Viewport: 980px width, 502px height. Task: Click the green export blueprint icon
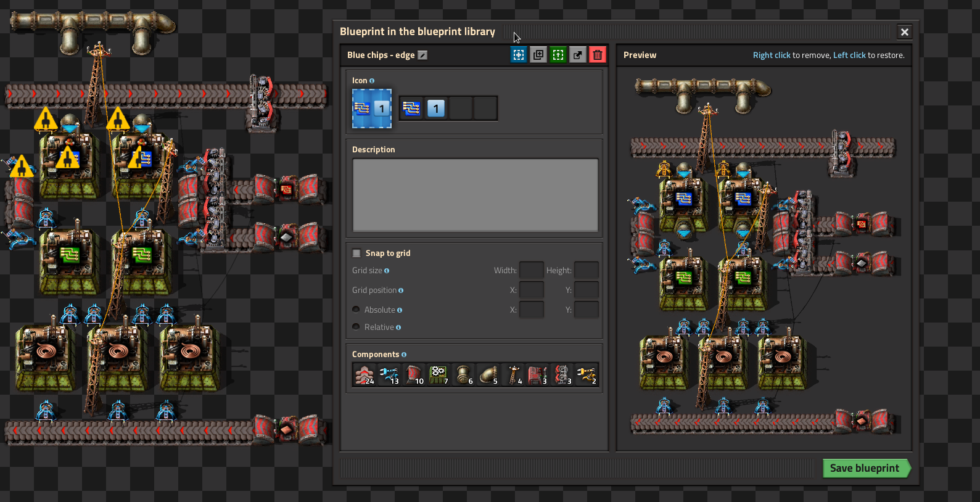[x=558, y=55]
